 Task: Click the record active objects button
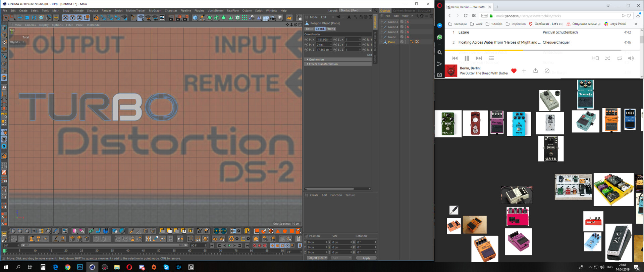click(255, 245)
